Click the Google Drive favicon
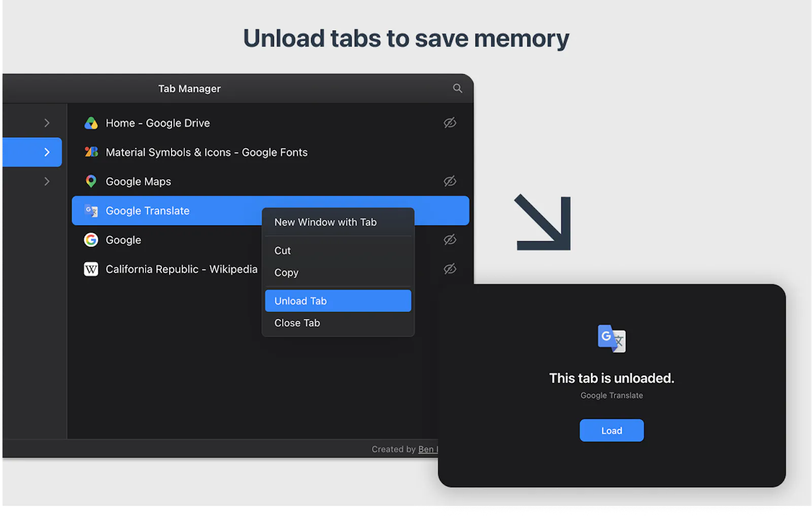 [x=91, y=123]
